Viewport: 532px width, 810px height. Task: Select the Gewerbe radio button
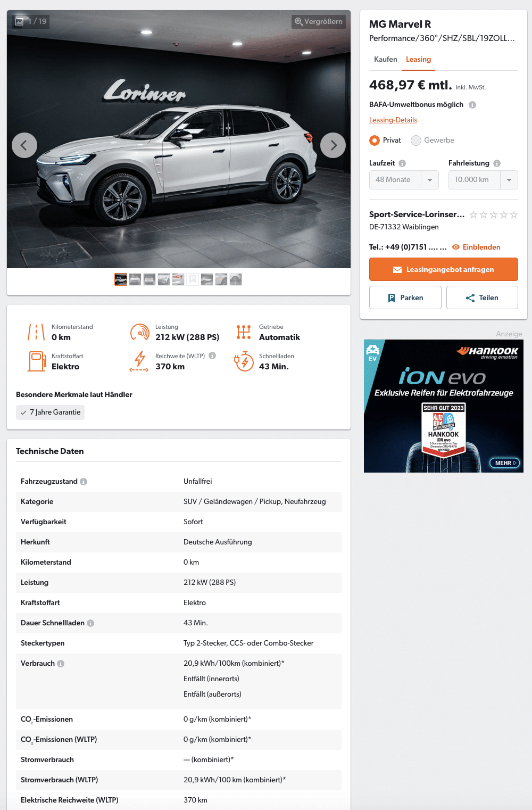tap(416, 140)
